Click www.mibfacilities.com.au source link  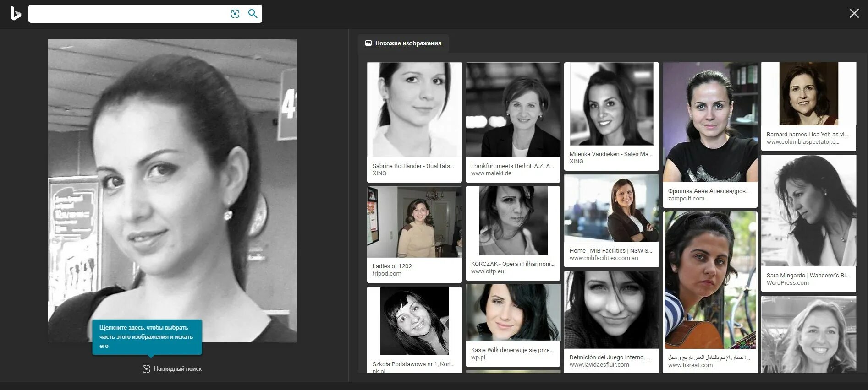(604, 258)
